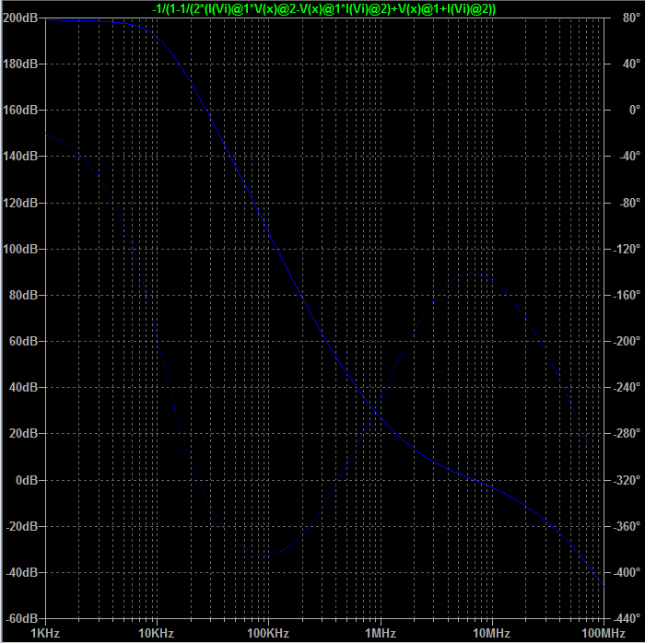
Task: Click the -320° phase axis label
Action: point(627,480)
